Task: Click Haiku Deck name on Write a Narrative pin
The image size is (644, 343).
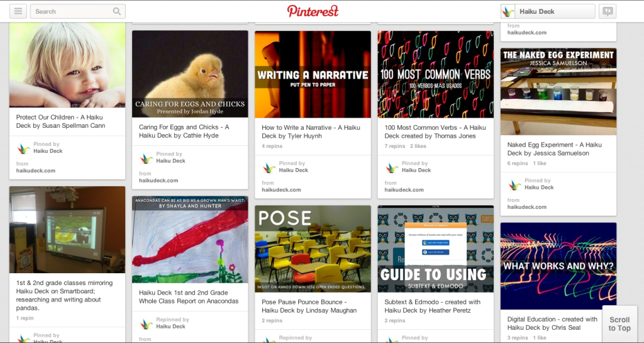Action: [x=294, y=170]
